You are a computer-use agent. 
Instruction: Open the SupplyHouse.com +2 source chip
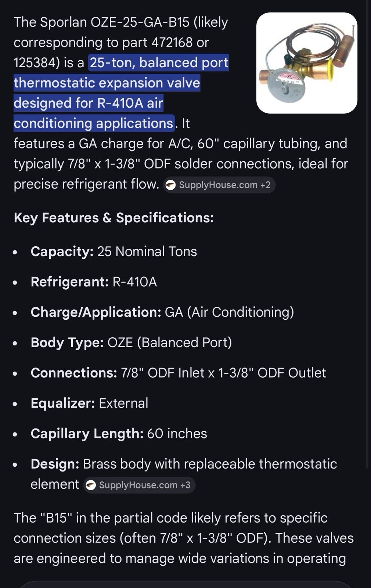219,185
